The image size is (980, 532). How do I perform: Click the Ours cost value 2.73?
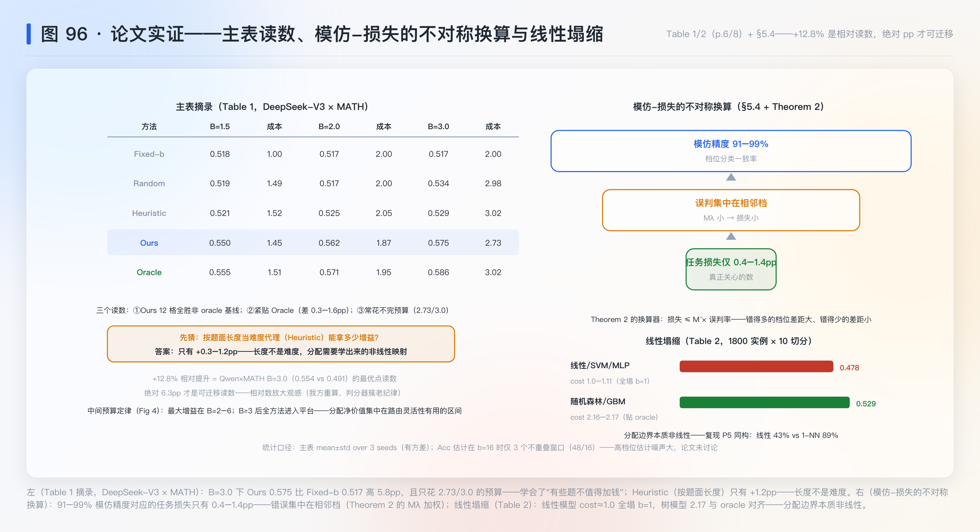coord(493,243)
